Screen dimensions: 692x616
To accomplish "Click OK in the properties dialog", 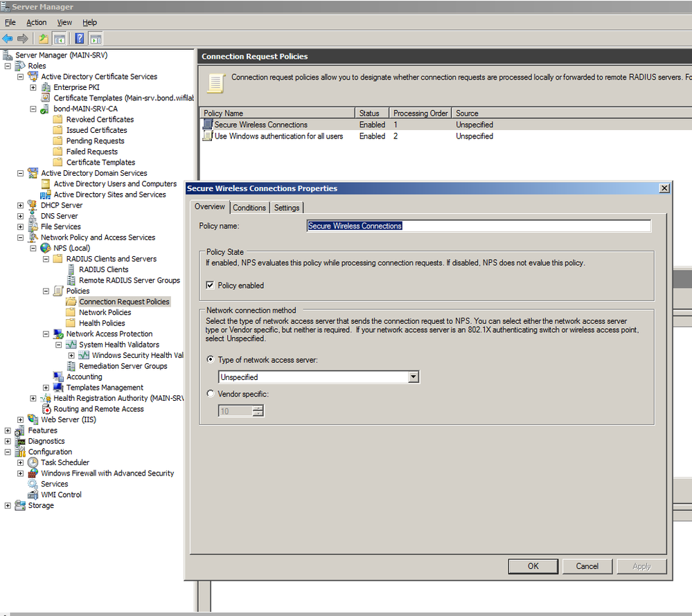I will point(533,566).
